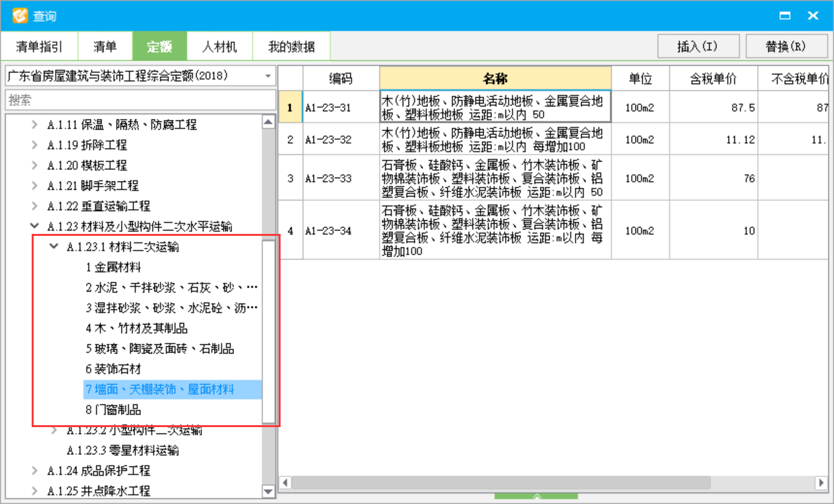Select row number 3 header

pos(290,178)
